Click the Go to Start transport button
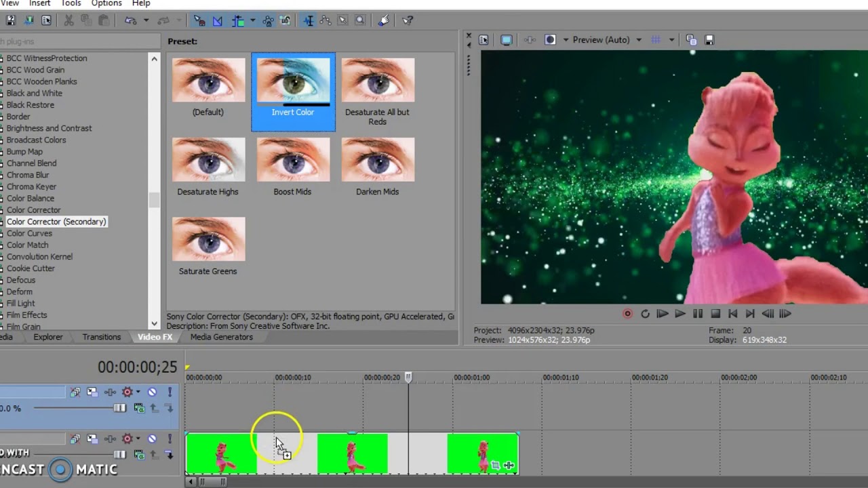 [733, 314]
